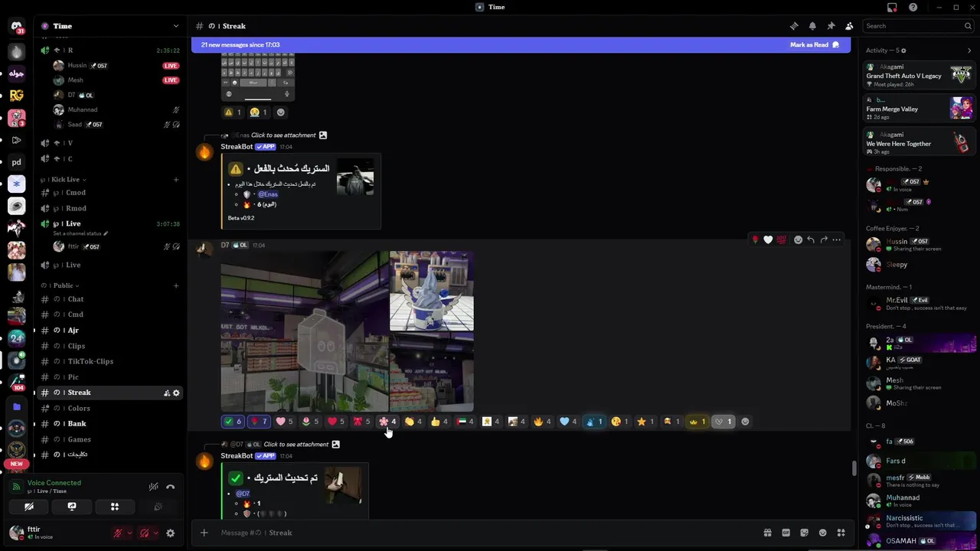Open headphone output options dropdown

[x=155, y=533]
